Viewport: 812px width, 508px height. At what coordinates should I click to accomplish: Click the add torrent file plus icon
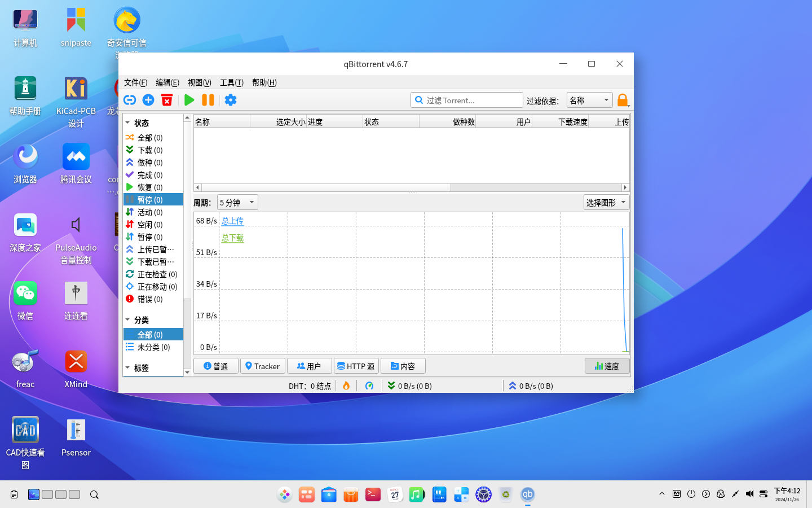[148, 100]
